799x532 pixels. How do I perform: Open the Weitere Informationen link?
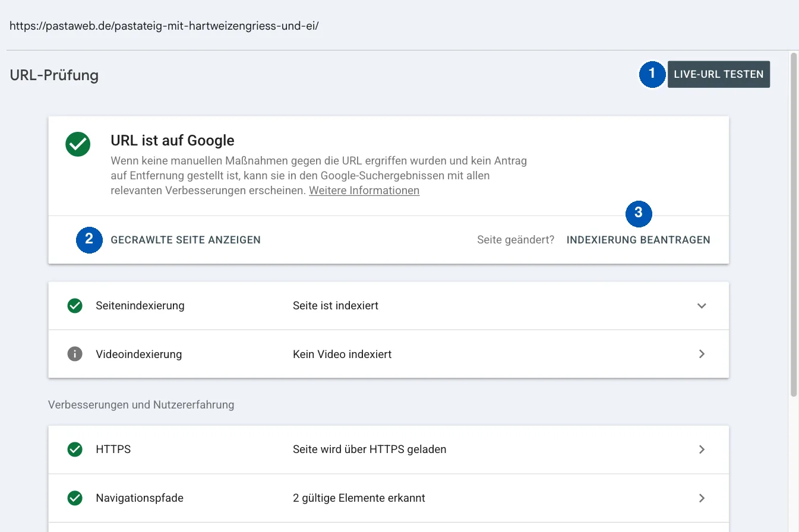[364, 191]
